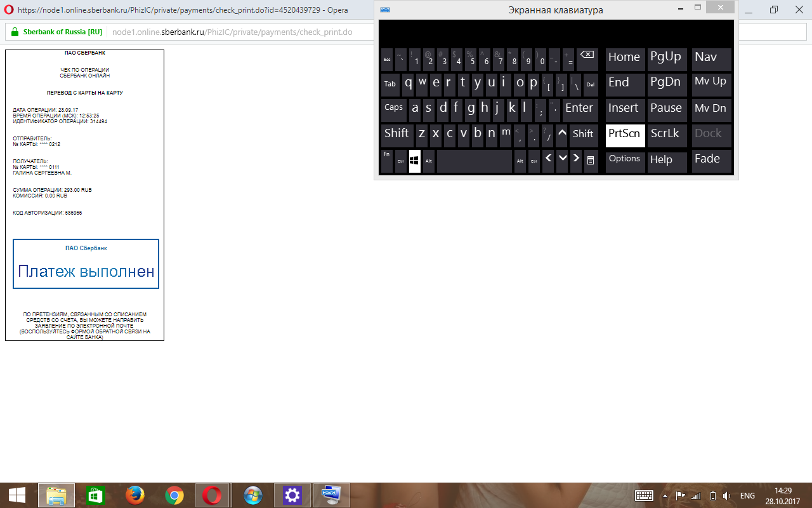Viewport: 812px width, 508px height.
Task: Toggle the Nav mode key on the keyboard
Action: [x=712, y=60]
